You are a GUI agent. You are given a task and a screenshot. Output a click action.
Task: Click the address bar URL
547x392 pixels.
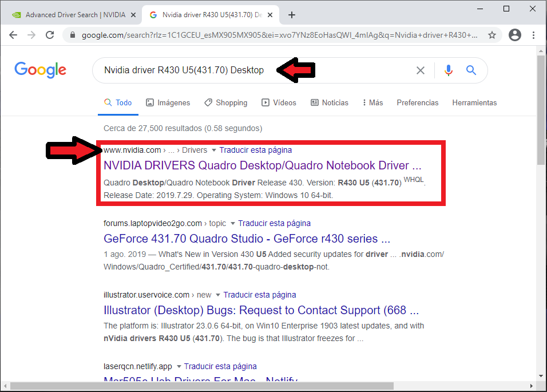(x=279, y=35)
